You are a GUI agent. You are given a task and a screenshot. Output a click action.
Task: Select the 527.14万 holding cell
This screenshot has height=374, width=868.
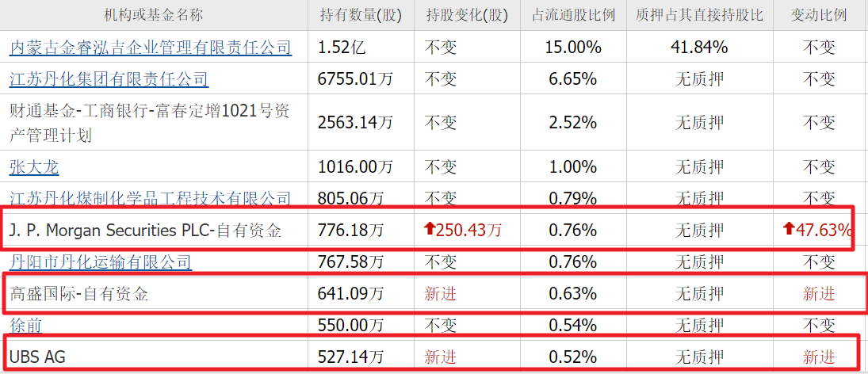coord(351,357)
